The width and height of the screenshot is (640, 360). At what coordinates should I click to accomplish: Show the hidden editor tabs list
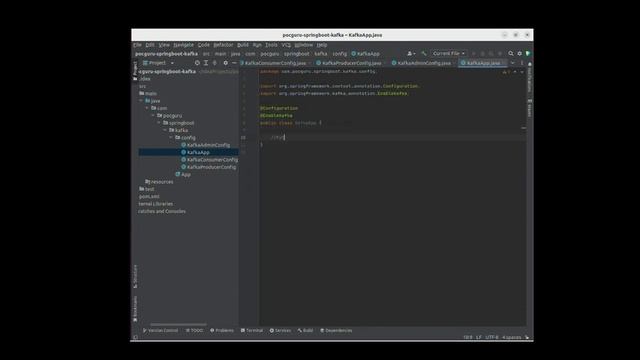point(513,63)
